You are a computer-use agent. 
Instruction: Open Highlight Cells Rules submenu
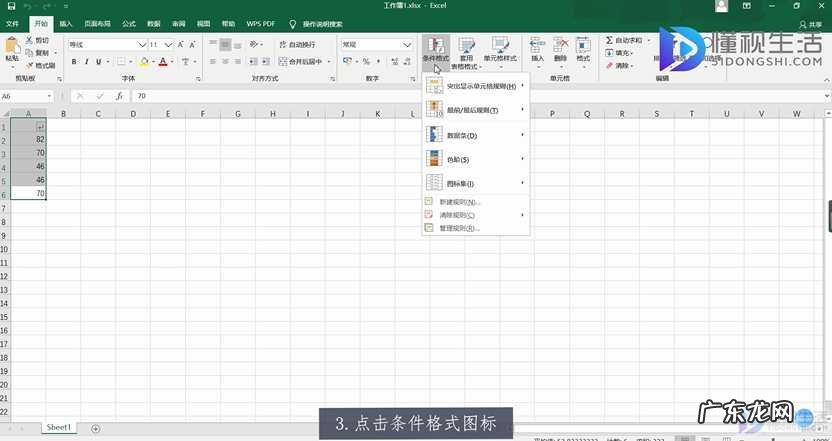click(476, 85)
